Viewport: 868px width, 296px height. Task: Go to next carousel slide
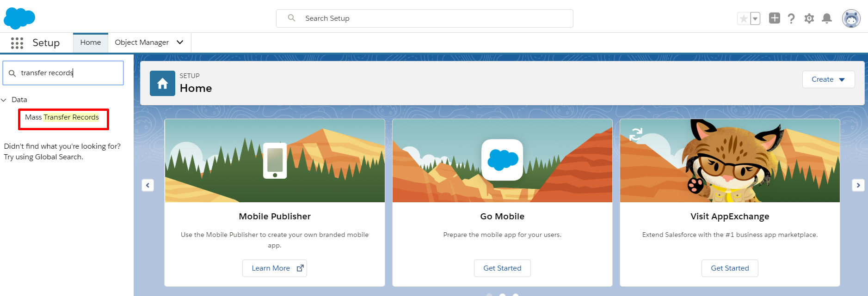point(858,185)
